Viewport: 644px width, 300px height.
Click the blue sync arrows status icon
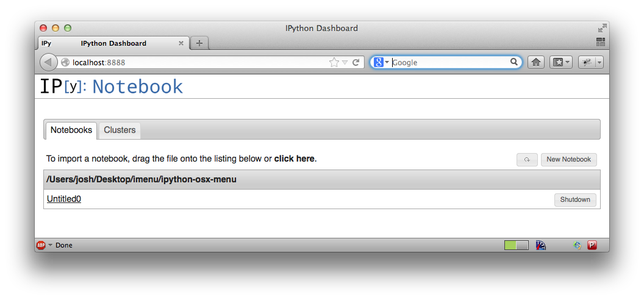(578, 245)
